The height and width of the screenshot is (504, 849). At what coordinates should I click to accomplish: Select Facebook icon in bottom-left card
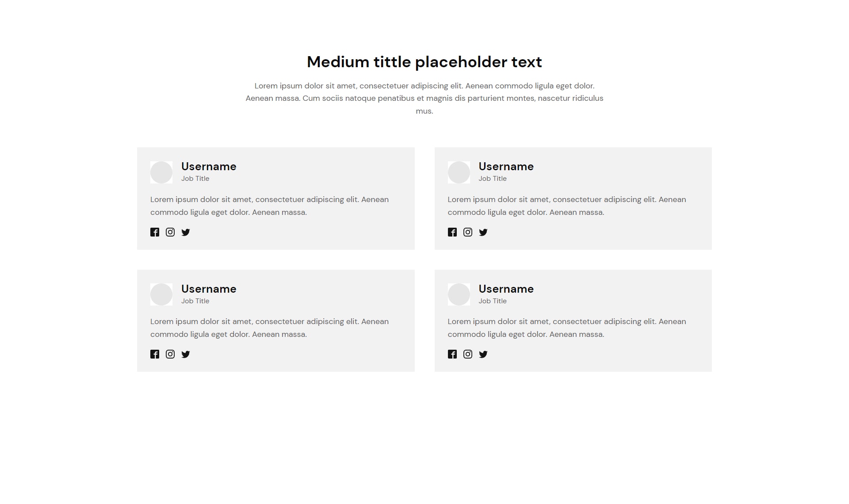[x=155, y=354]
